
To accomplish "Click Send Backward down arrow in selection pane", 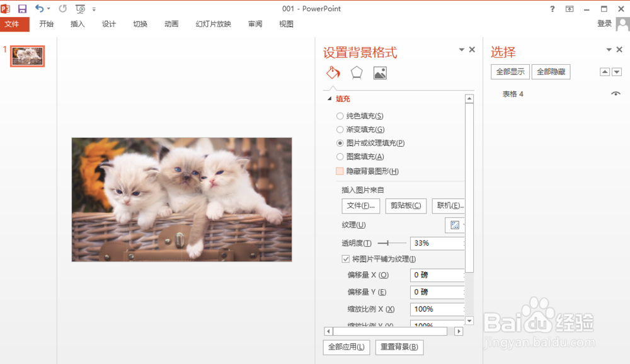I will coord(617,72).
